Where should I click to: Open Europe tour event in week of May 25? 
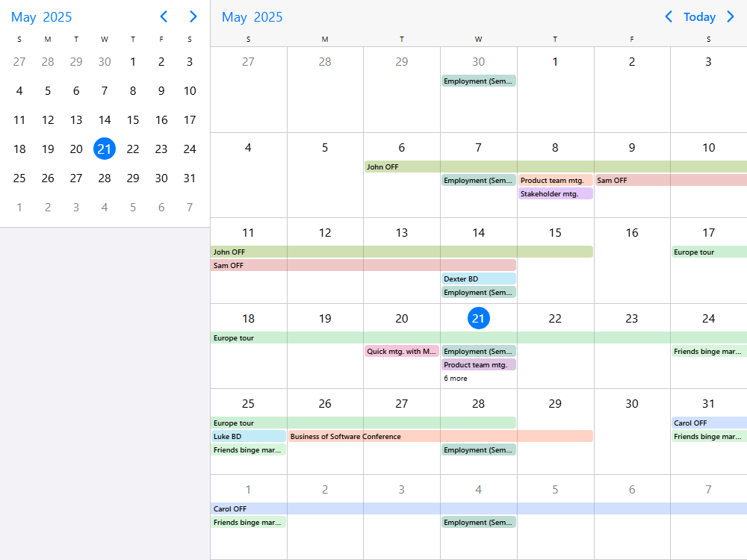click(363, 423)
